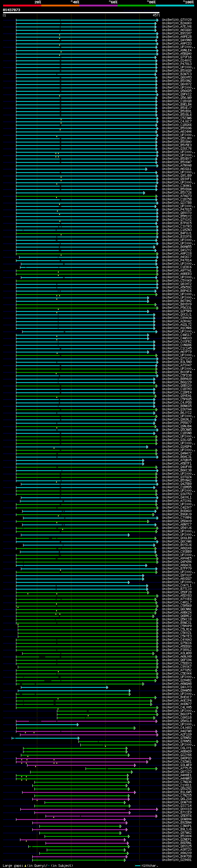Select hit label UniRef100_C6LXY1
This screenshot has width=197, height=868.
[x=177, y=748]
